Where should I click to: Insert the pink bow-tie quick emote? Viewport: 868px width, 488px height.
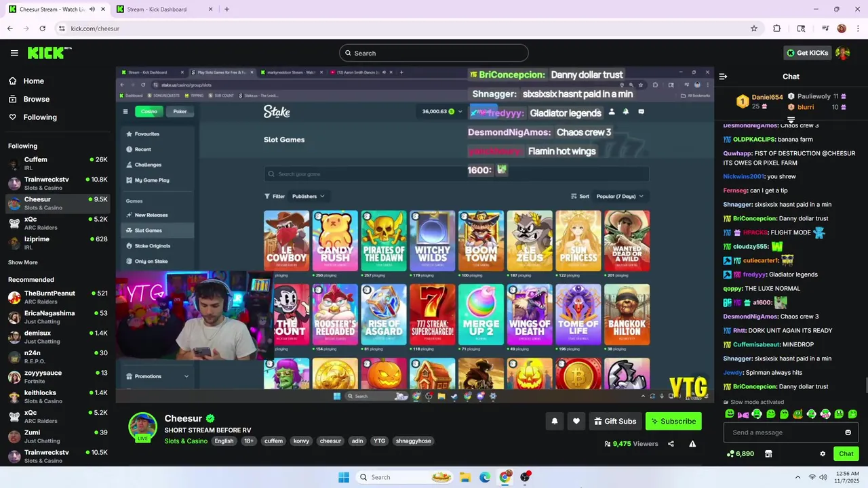tap(743, 413)
